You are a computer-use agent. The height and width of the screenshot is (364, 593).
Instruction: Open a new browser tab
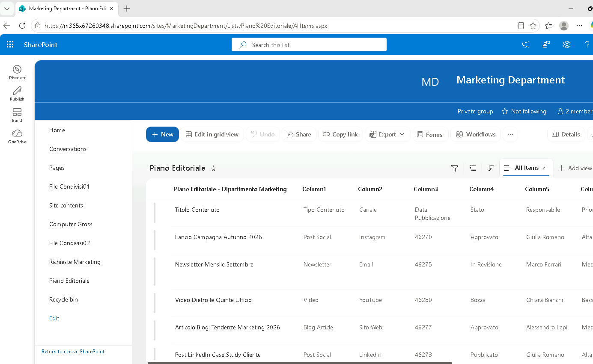click(x=127, y=9)
